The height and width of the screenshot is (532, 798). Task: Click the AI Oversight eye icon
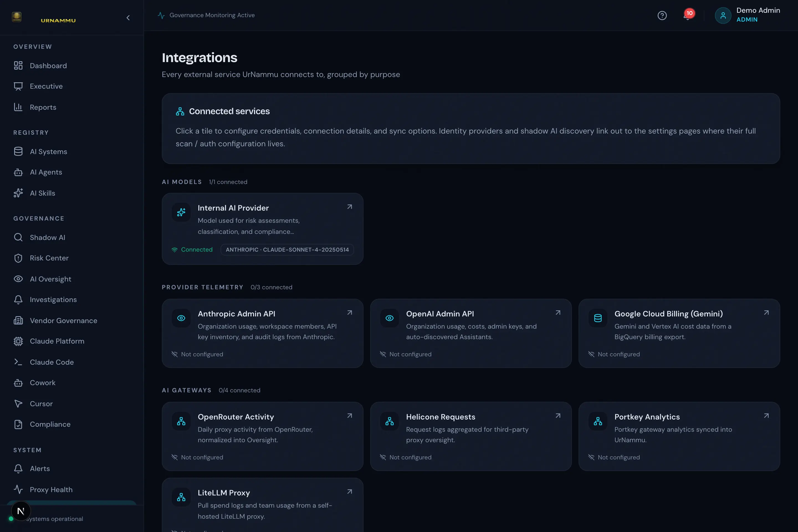tap(18, 279)
